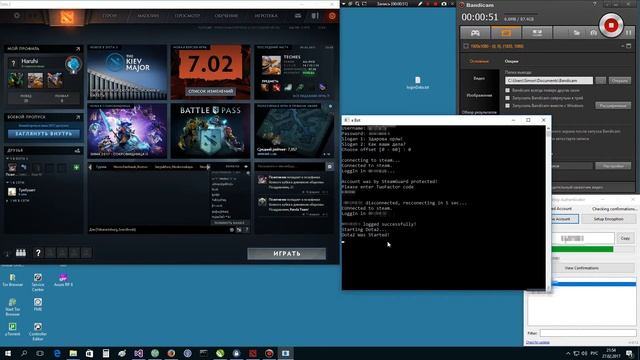Click the Copy button next to auth code
The height and width of the screenshot is (360, 640).
[625, 238]
